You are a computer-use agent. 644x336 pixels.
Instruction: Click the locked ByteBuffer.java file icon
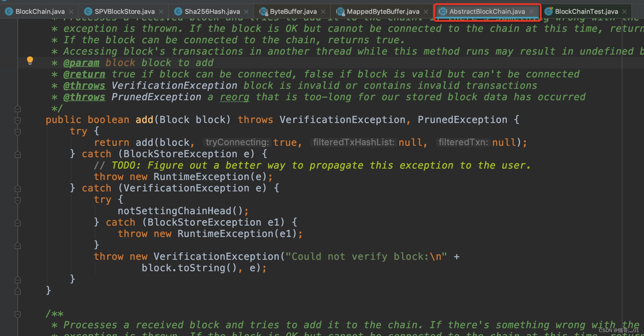(263, 12)
